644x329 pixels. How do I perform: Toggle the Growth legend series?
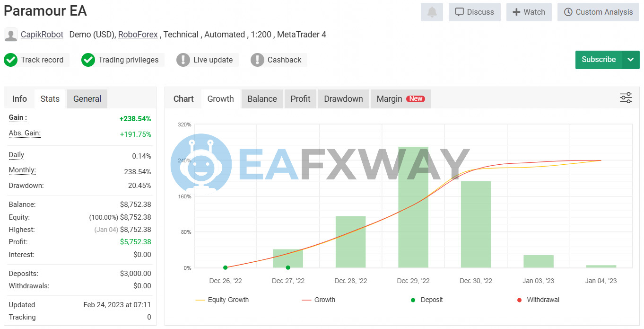click(x=319, y=300)
